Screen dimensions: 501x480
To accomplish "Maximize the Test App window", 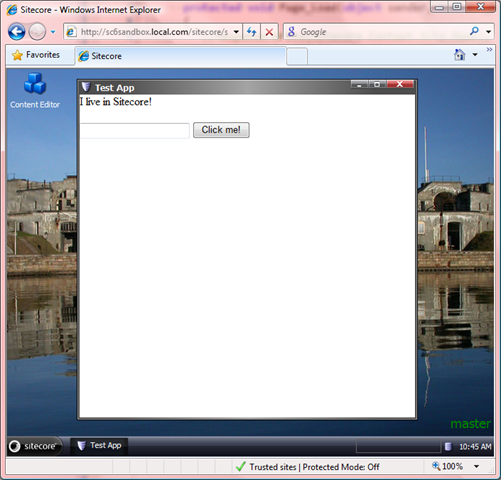I will [x=377, y=85].
